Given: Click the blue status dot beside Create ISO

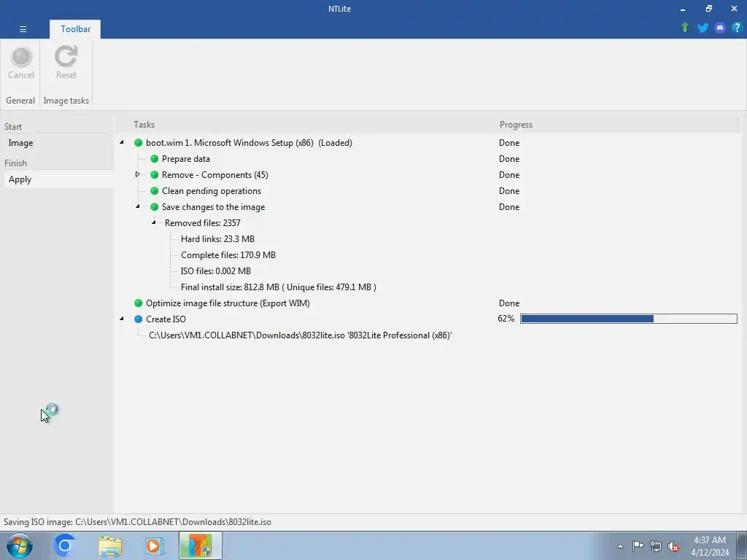Looking at the screenshot, I should tap(138, 319).
